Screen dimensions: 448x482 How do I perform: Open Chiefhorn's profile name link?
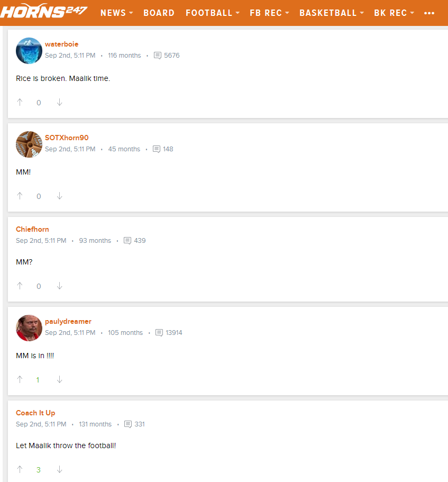click(32, 229)
